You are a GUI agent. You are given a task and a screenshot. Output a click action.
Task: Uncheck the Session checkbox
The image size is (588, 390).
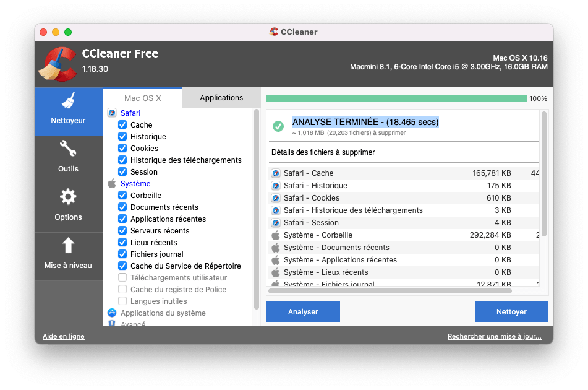pos(122,171)
